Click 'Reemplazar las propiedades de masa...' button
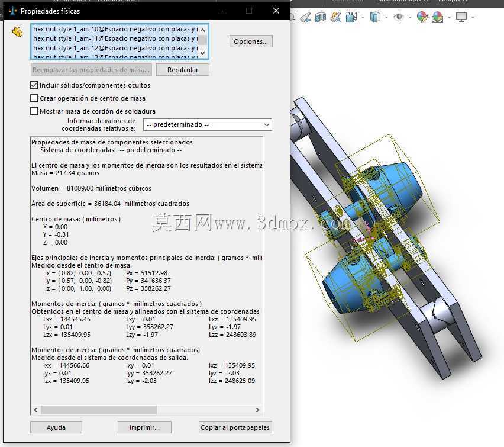 [91, 70]
